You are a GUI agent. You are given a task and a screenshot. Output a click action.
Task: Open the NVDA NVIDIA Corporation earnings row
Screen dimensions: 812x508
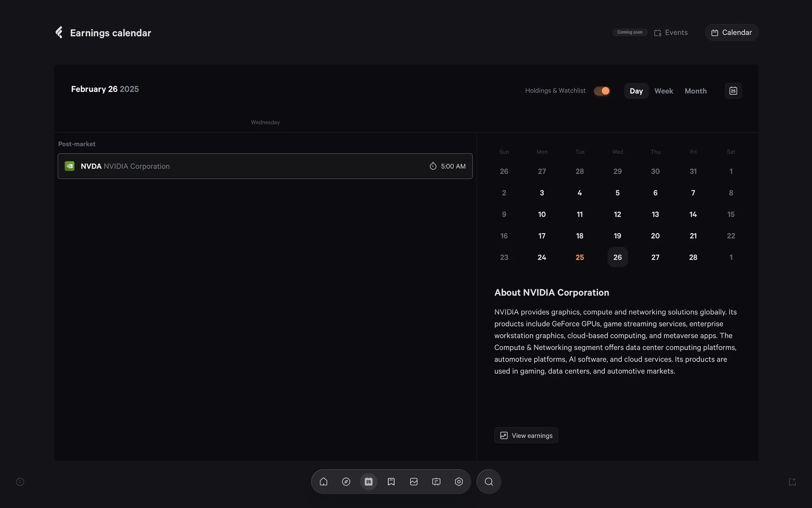click(x=265, y=166)
